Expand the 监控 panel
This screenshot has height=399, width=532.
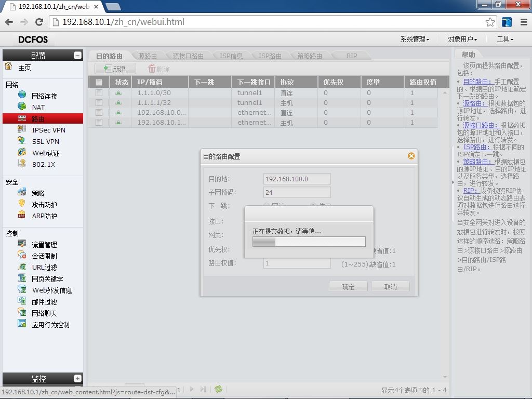77,378
